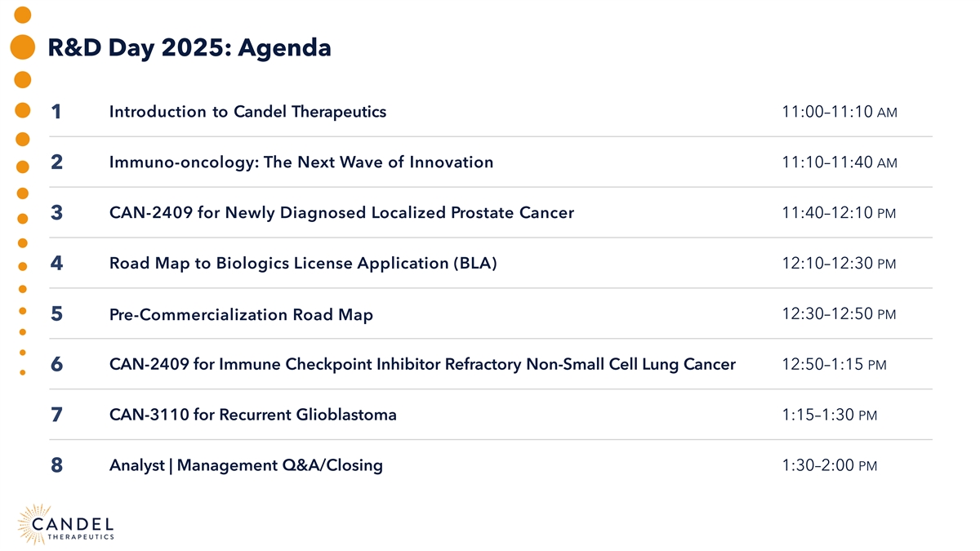
Task: Click the Non-Small Cell Lung Cancer agenda title
Action: click(422, 364)
